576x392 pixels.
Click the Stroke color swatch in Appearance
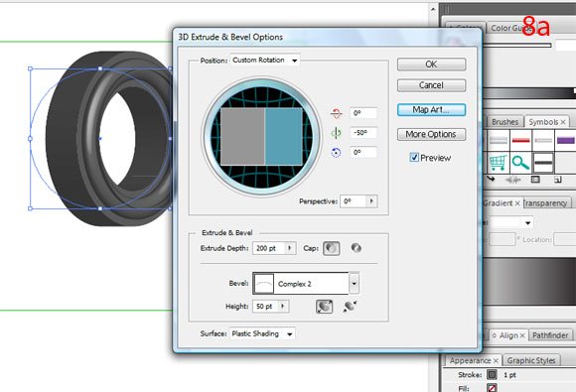pos(492,375)
